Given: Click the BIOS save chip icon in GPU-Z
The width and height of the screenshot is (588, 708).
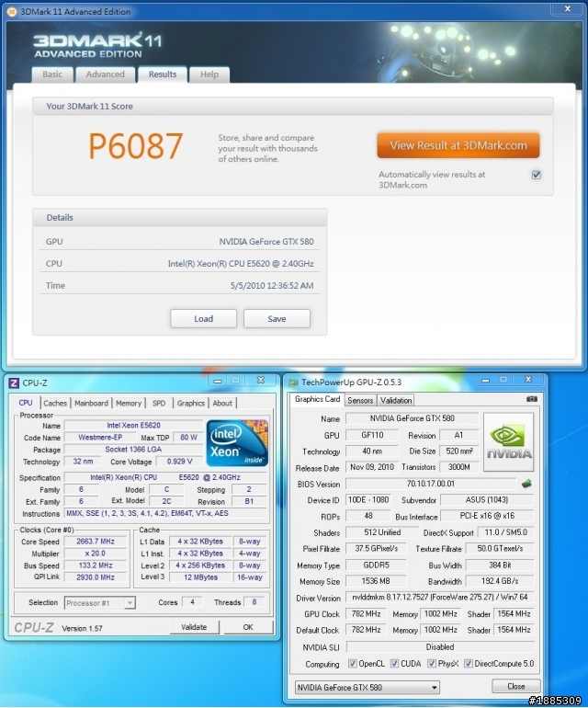Looking at the screenshot, I should click(x=526, y=484).
